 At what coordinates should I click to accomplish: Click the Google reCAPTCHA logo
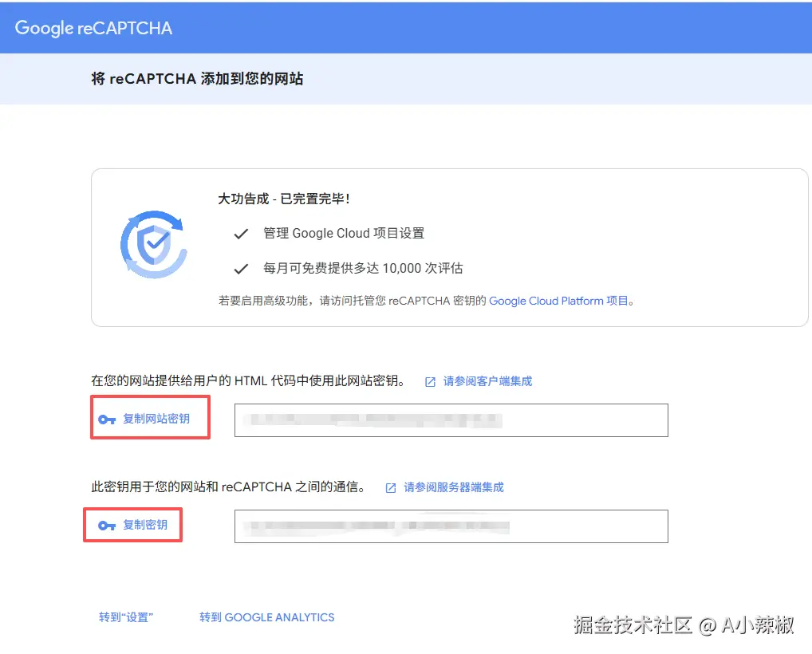click(93, 28)
